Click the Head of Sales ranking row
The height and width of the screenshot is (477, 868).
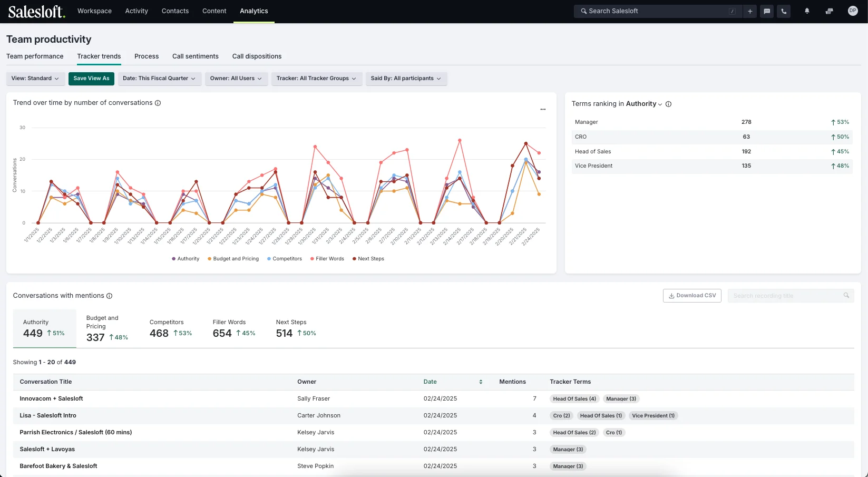point(712,152)
